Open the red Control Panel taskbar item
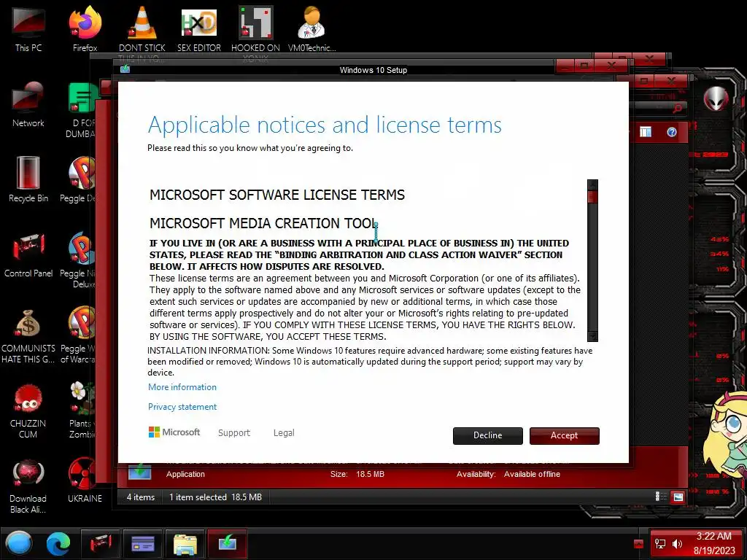Image resolution: width=747 pixels, height=560 pixels. pos(101,543)
